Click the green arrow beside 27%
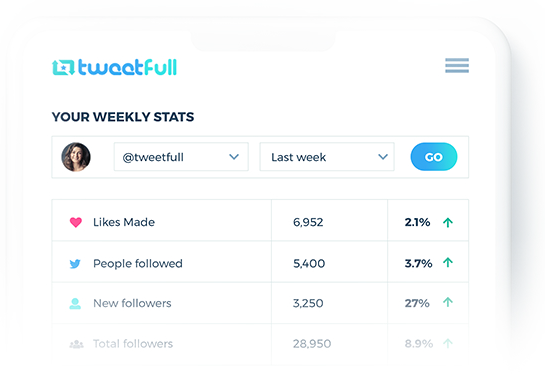This screenshot has height=388, width=545. (448, 302)
